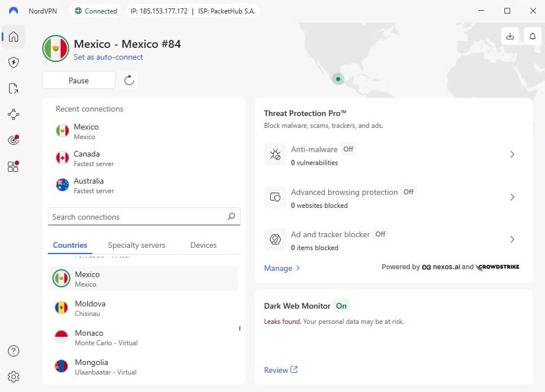Open the notifications bell
The image size is (545, 392).
point(533,35)
